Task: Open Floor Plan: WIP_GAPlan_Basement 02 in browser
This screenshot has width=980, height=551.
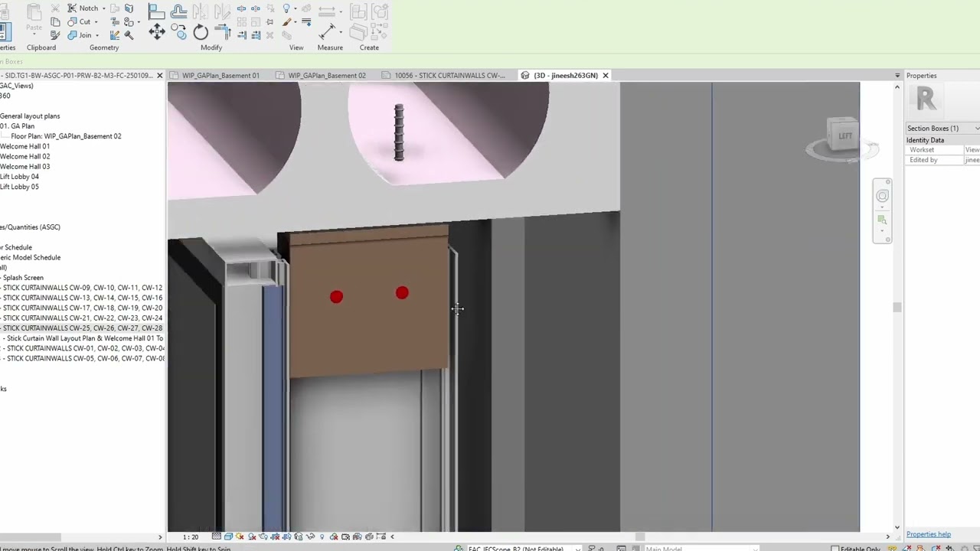Action: click(66, 136)
